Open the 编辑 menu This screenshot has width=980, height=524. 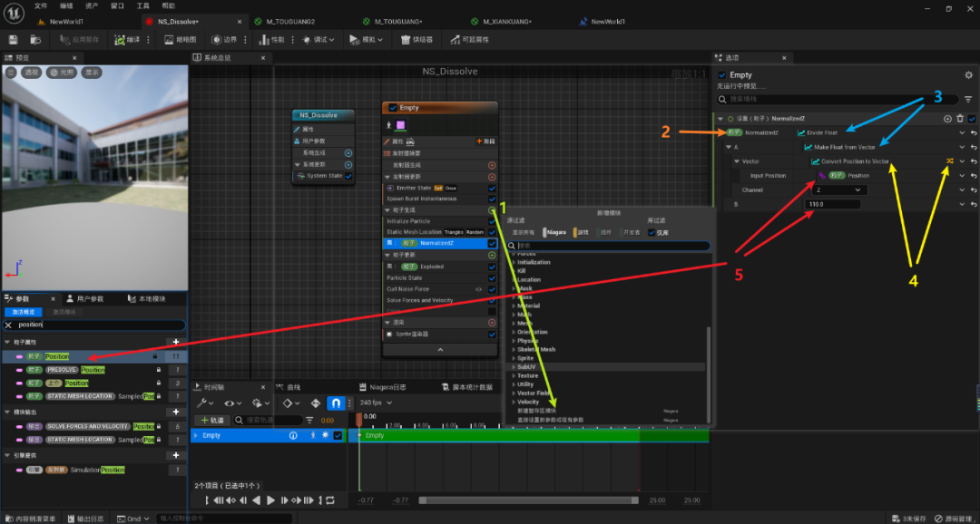coord(66,5)
